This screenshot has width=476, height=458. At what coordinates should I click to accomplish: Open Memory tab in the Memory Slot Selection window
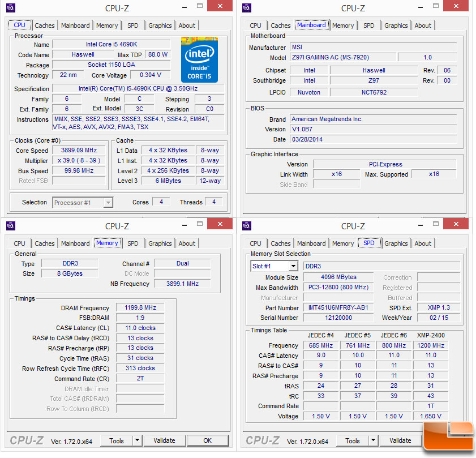click(343, 243)
